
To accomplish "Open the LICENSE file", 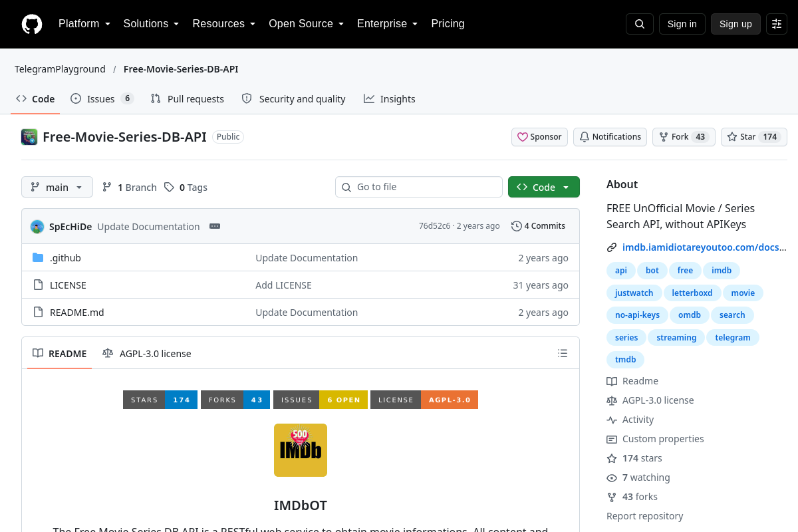I will (x=68, y=285).
